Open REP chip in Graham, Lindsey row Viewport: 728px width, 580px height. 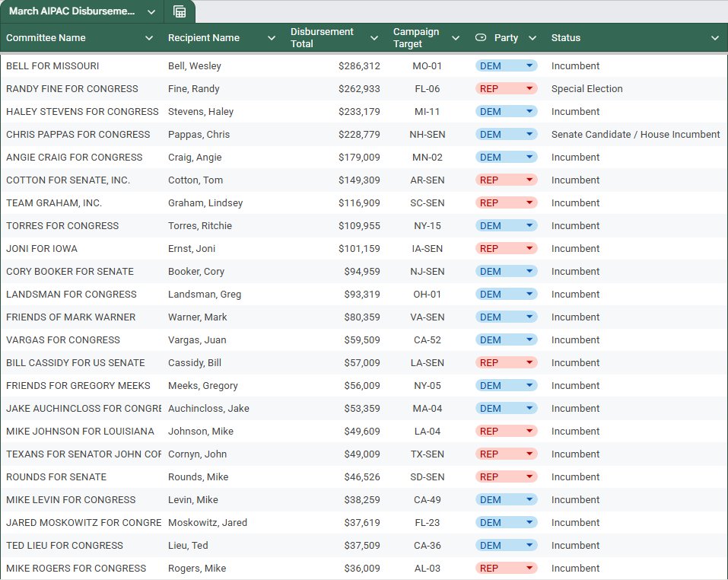506,202
